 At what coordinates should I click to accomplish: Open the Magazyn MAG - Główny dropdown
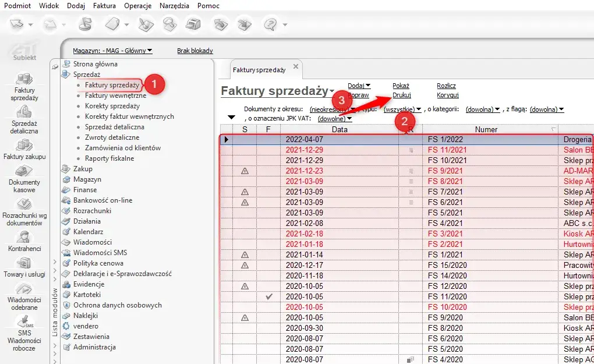(x=112, y=51)
